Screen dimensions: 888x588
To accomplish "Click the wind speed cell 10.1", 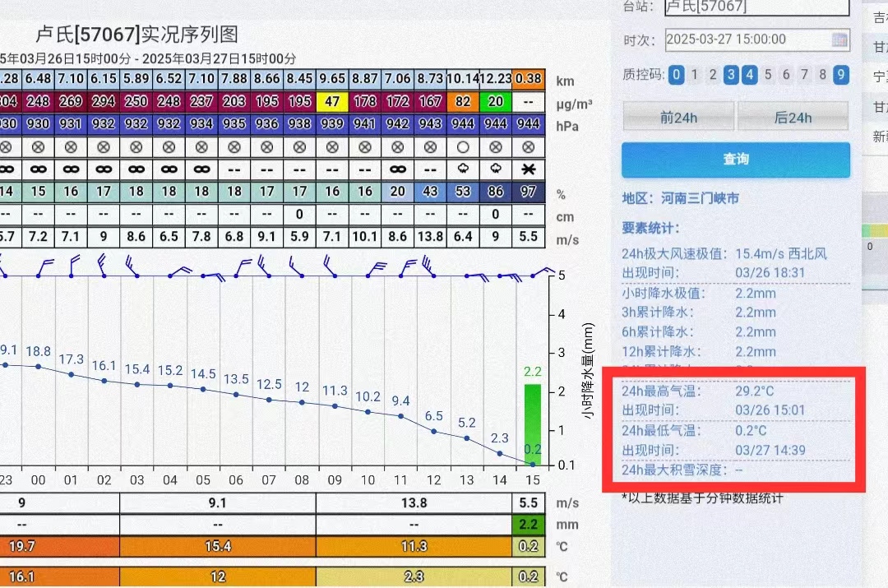I will [365, 236].
